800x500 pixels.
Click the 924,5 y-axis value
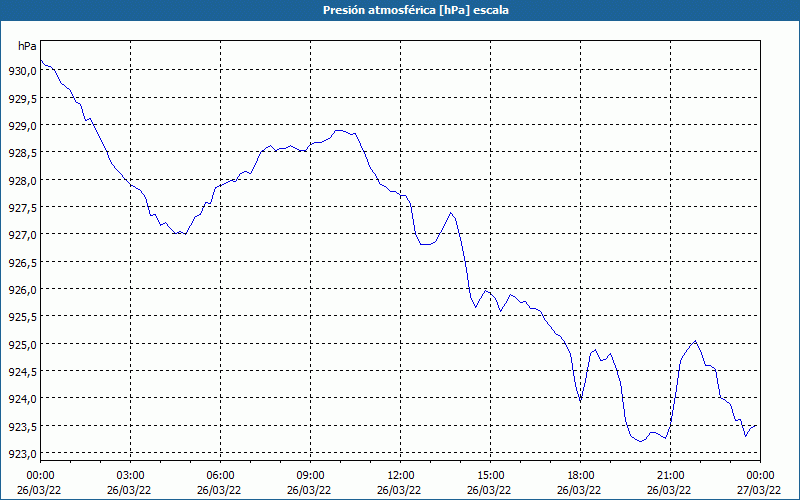click(22, 371)
